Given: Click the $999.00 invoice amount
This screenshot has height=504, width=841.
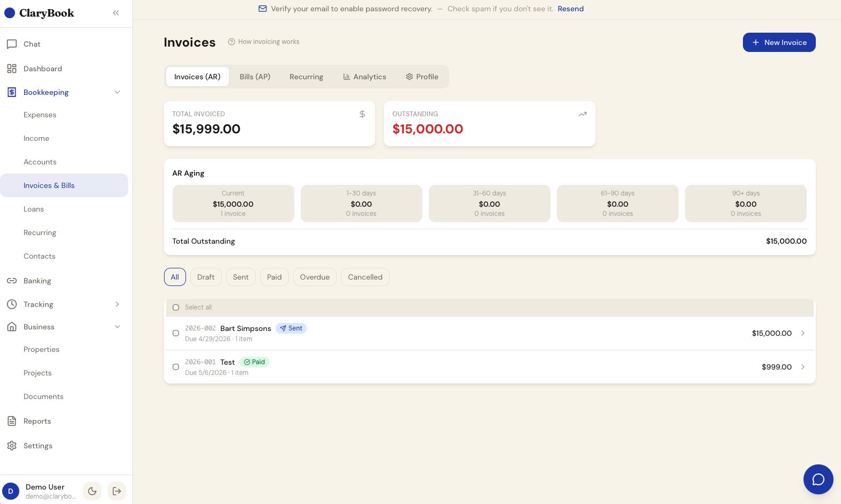Looking at the screenshot, I should coord(777,367).
